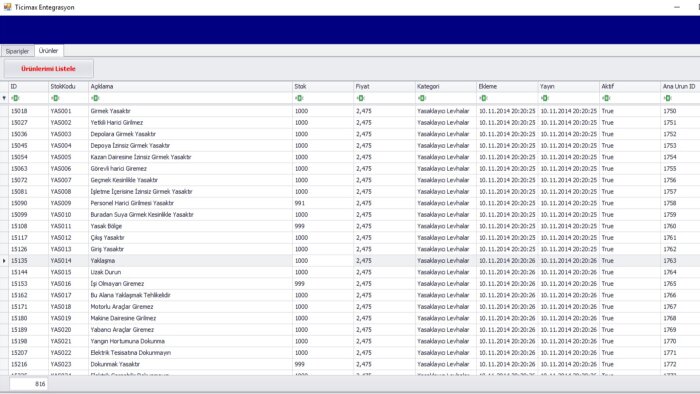Click the filter icon under Ana Urun ID column
Viewport: 700px width, 394px height.
pyautogui.click(x=667, y=98)
